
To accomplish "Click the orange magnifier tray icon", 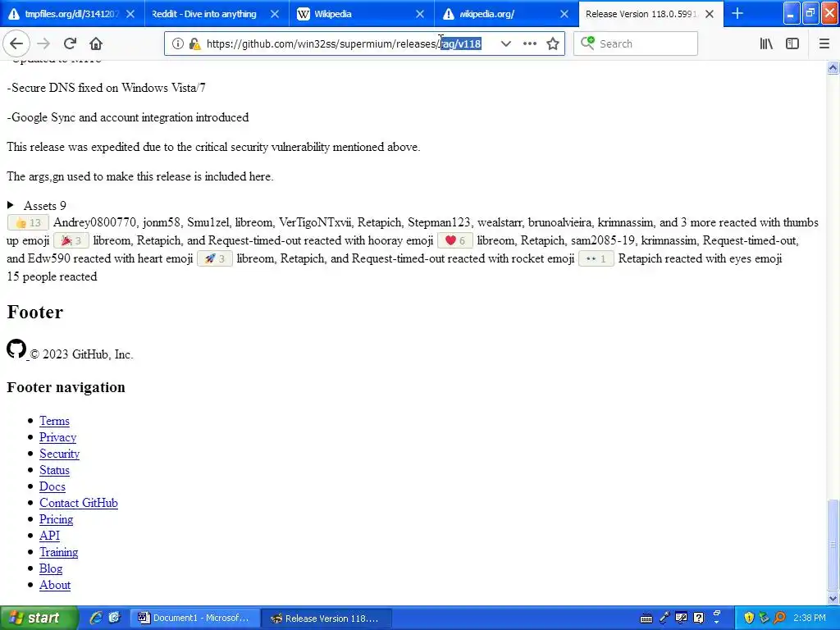I will click(780, 618).
